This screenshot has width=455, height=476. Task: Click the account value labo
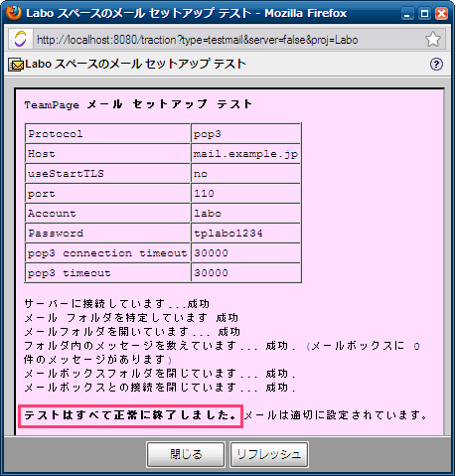(x=245, y=214)
